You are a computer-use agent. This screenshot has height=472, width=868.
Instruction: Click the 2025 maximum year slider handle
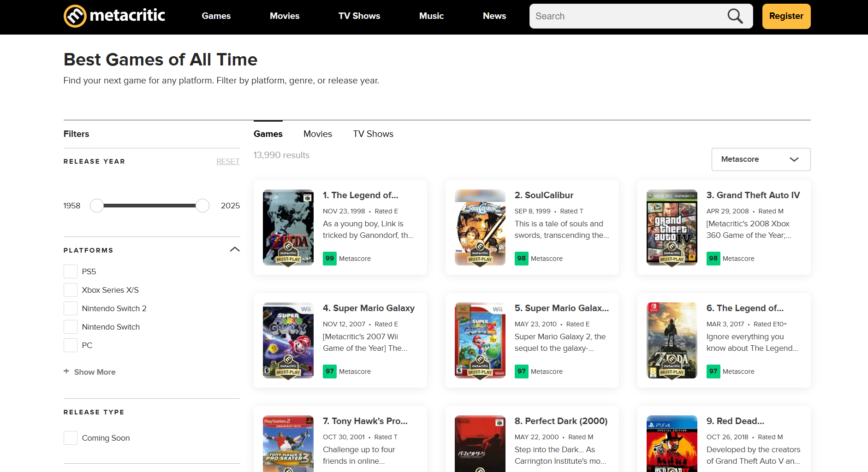point(202,206)
